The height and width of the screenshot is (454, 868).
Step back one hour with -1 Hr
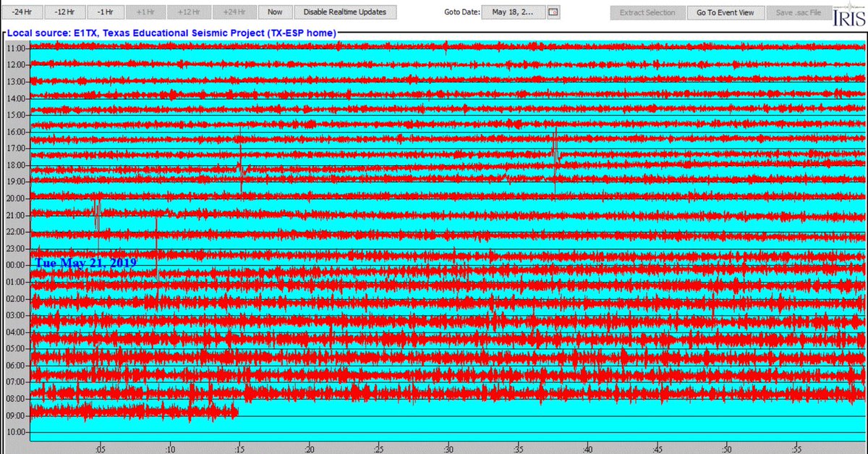click(x=106, y=12)
